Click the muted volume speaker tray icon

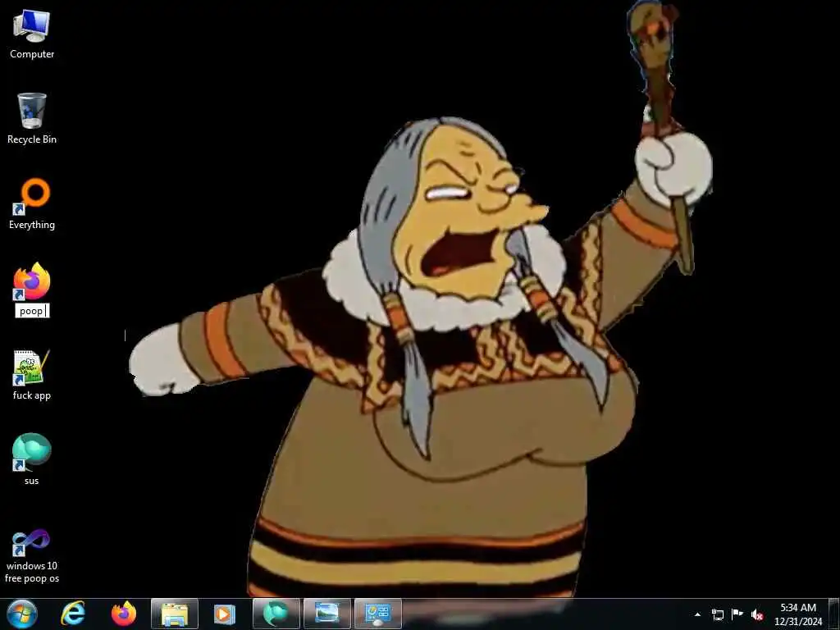click(x=757, y=614)
